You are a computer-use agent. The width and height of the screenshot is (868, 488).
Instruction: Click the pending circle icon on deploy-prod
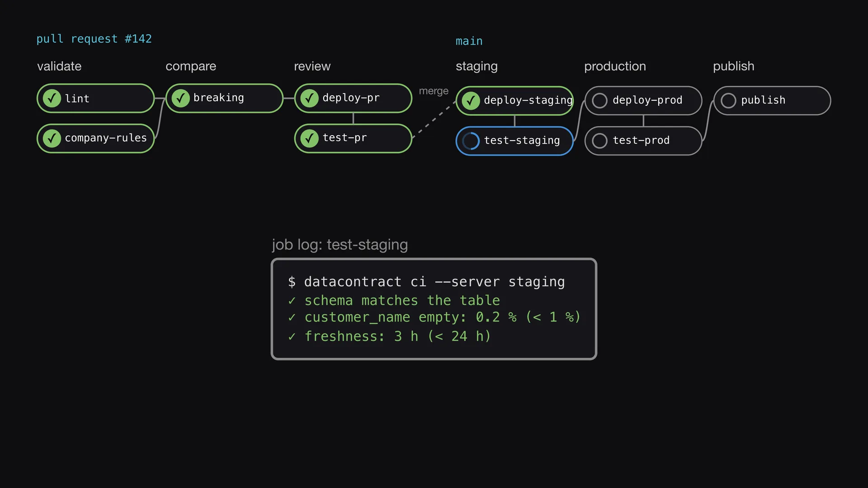click(600, 101)
